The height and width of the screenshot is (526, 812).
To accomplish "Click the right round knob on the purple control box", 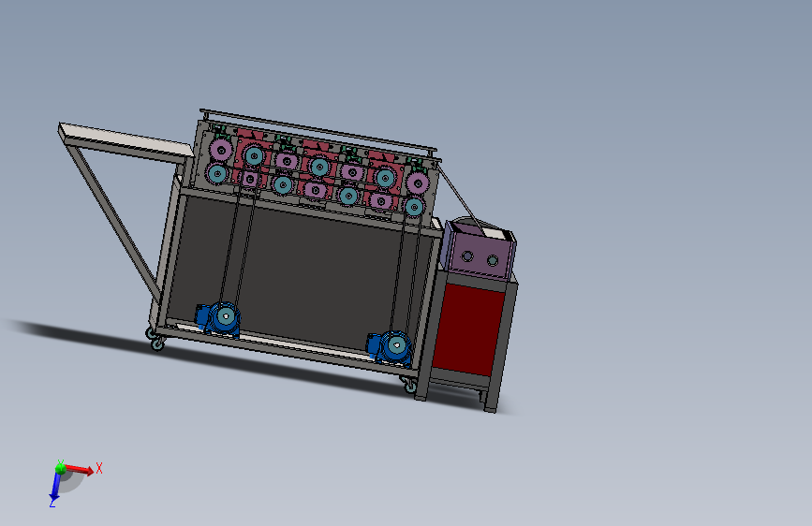I will tap(493, 260).
